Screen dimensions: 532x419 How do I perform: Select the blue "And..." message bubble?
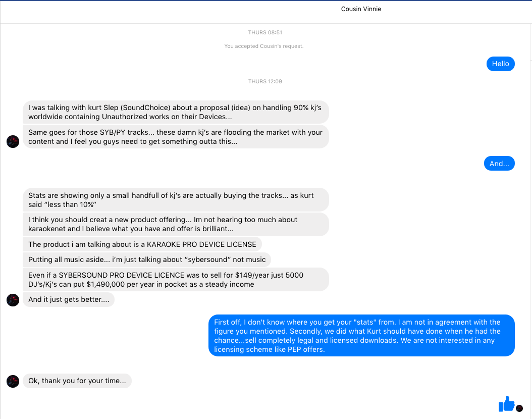pos(499,164)
